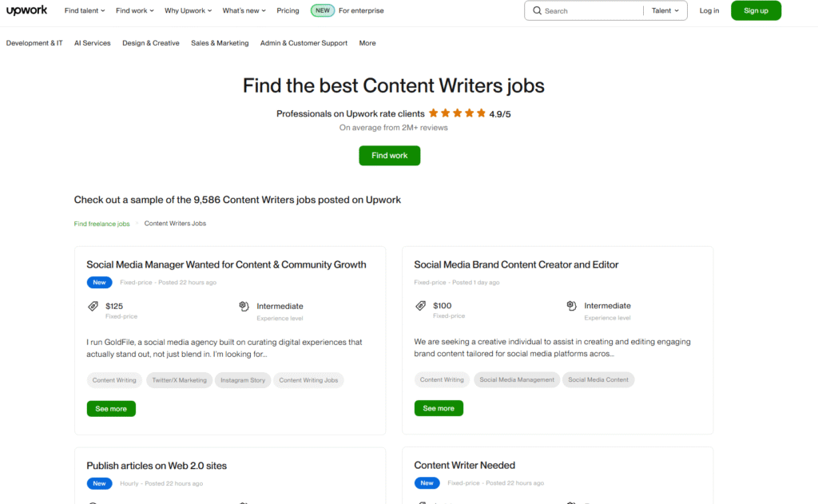Viewport: 818px width, 504px height.
Task: Click the search magnifier icon
Action: point(537,10)
